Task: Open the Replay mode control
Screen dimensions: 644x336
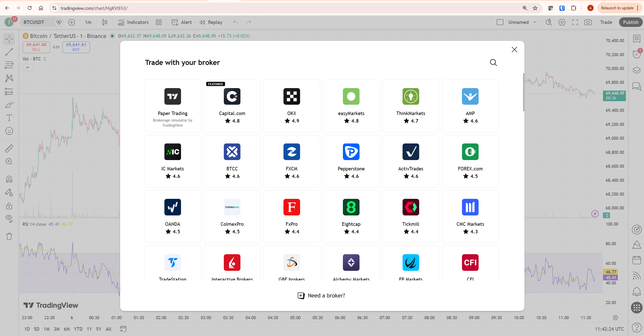Action: 210,22
